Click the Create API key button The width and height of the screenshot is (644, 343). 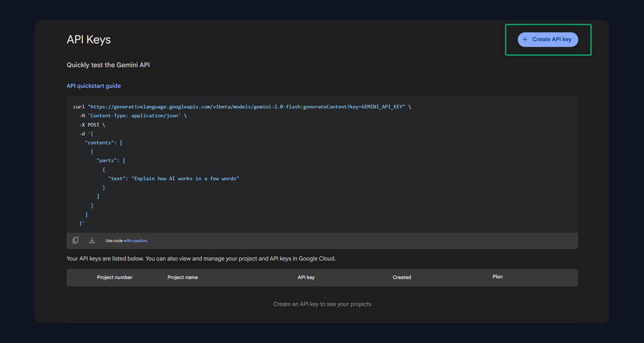click(548, 39)
